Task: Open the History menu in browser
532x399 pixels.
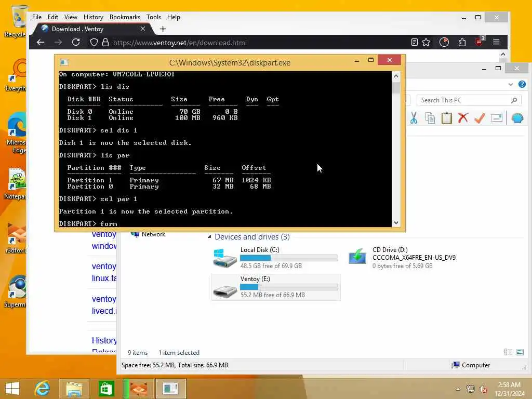Action: 94,17
